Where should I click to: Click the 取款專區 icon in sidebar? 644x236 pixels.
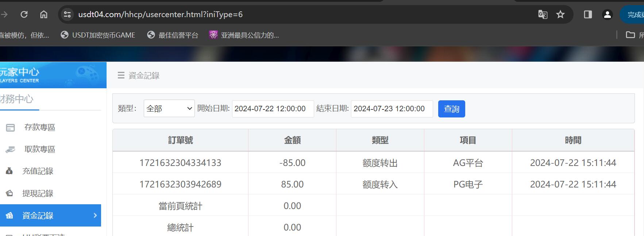tap(10, 150)
